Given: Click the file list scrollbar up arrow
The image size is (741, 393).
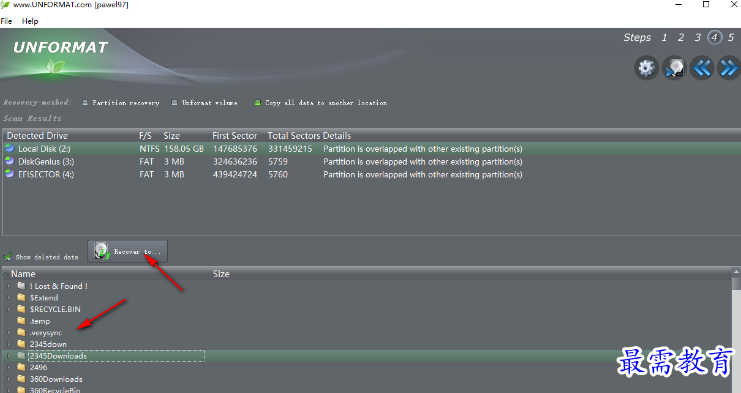Looking at the screenshot, I should [x=736, y=272].
